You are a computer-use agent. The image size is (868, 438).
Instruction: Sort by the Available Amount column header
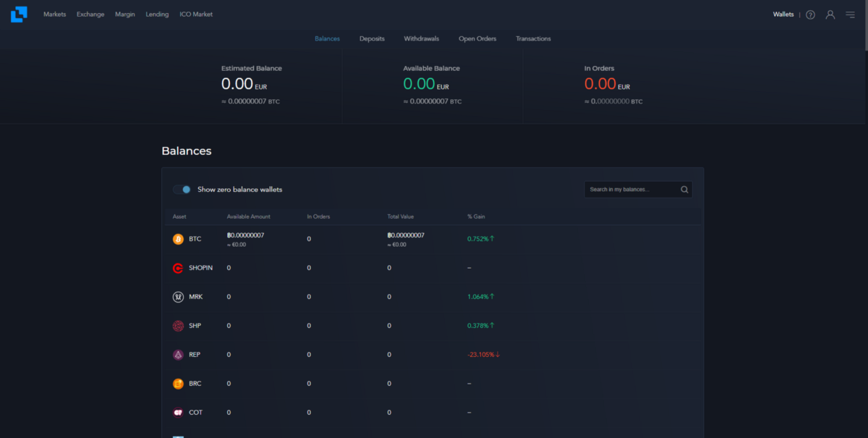pos(249,216)
